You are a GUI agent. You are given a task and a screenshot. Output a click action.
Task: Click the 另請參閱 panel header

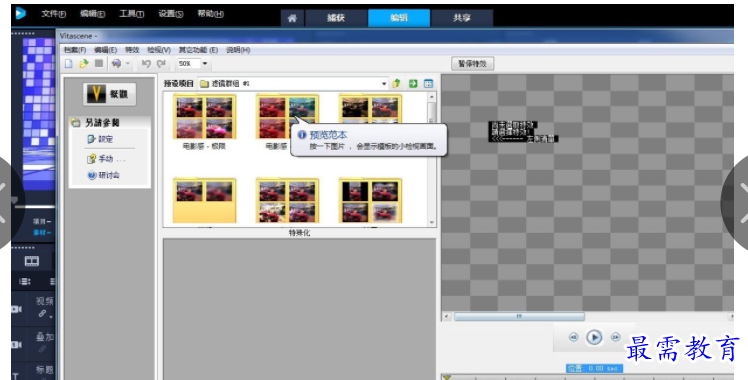(110, 123)
